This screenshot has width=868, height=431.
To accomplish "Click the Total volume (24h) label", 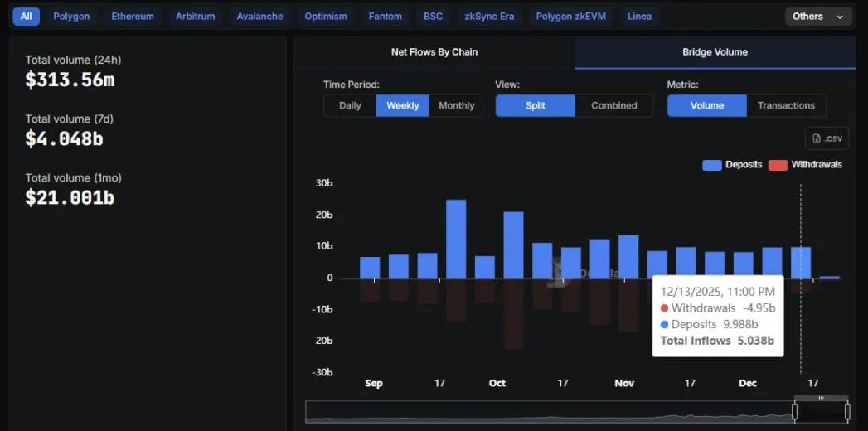I will click(73, 60).
